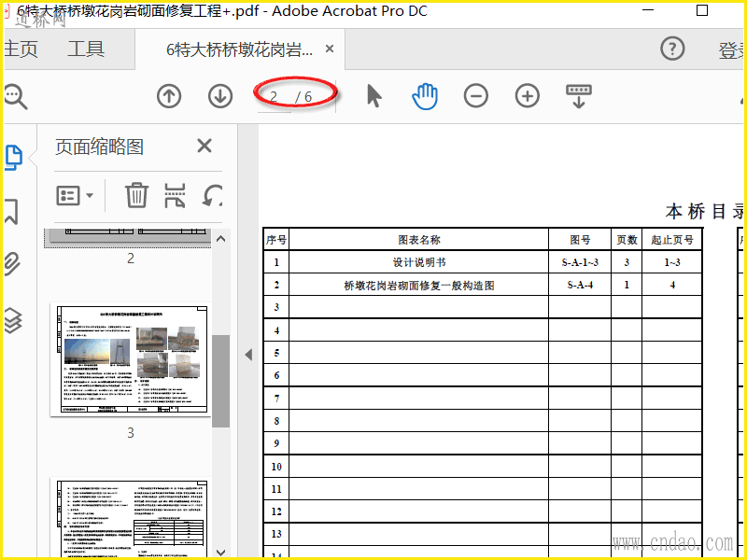Open the page thumbnails sidebar icon
This screenshot has height=560, width=747.
[x=13, y=157]
